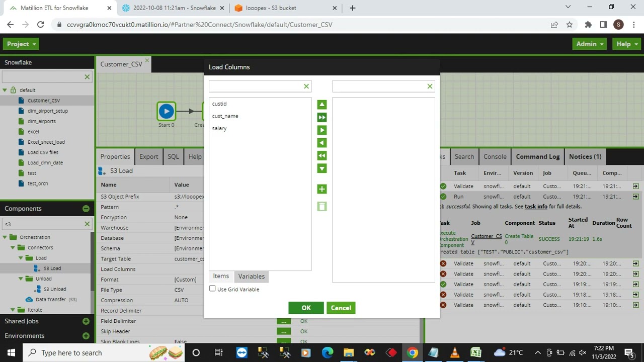Click the right column filter input
Screen dimensions: 644x362
379,86
